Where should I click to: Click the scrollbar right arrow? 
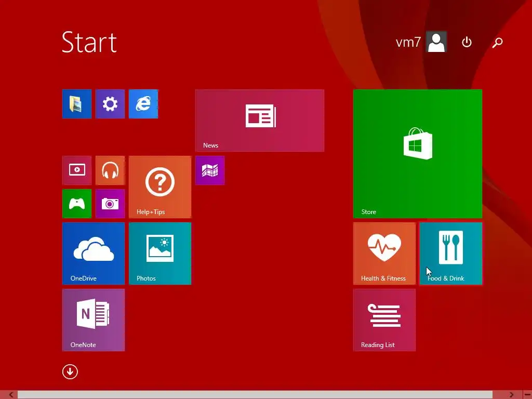tap(511, 395)
